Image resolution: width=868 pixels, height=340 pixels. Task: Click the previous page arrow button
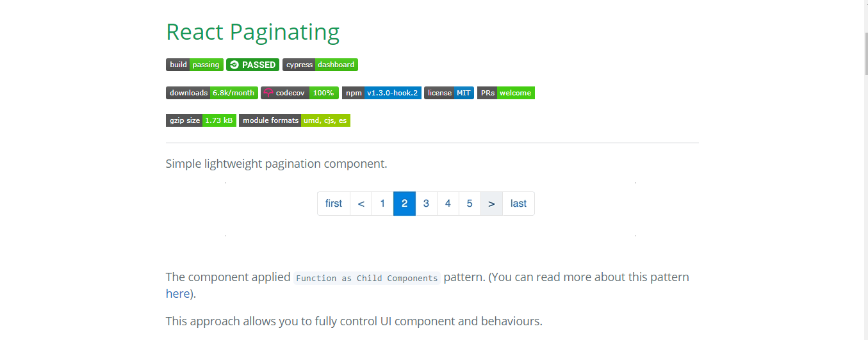tap(361, 204)
